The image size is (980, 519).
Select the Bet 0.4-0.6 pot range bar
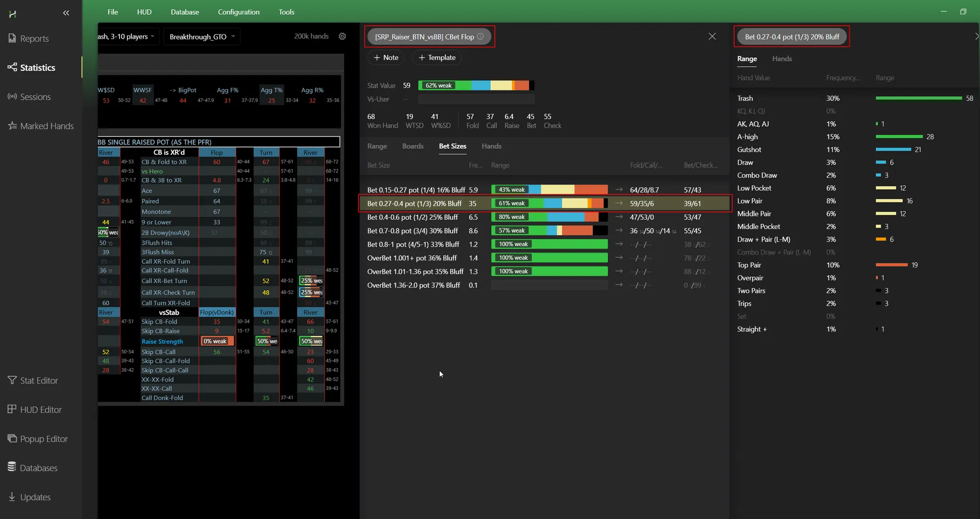[x=549, y=217]
